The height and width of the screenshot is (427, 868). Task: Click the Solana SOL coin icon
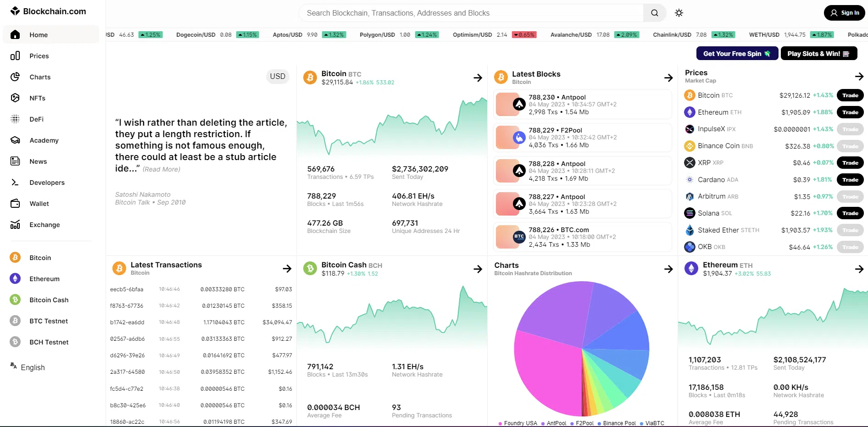[x=690, y=213]
